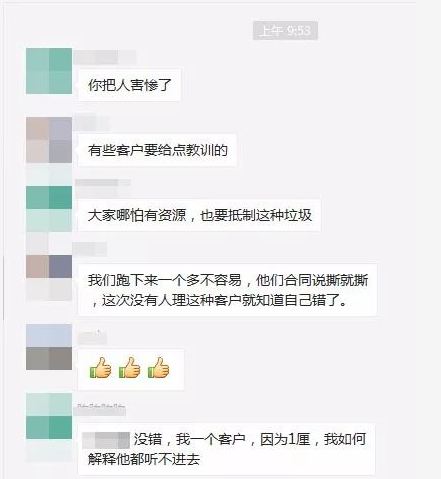
Task: Click the blurred sender name above the thumbs-up message
Action: click(92, 338)
